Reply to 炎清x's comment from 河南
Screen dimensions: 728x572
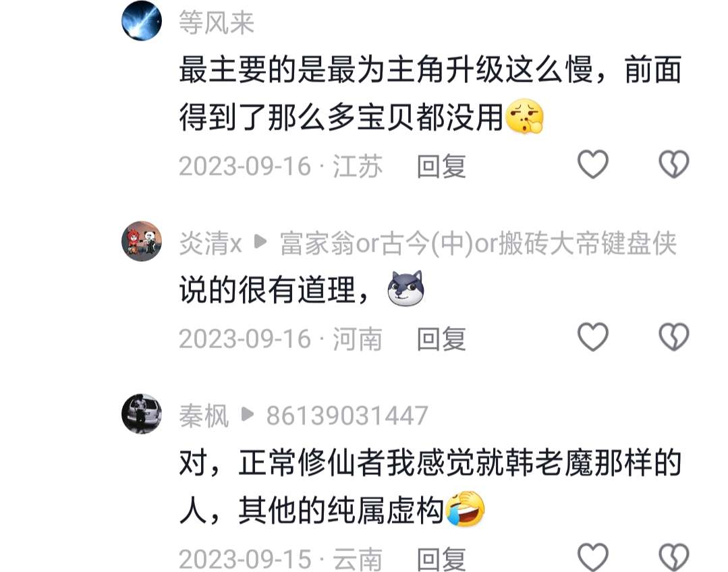pyautogui.click(x=441, y=339)
